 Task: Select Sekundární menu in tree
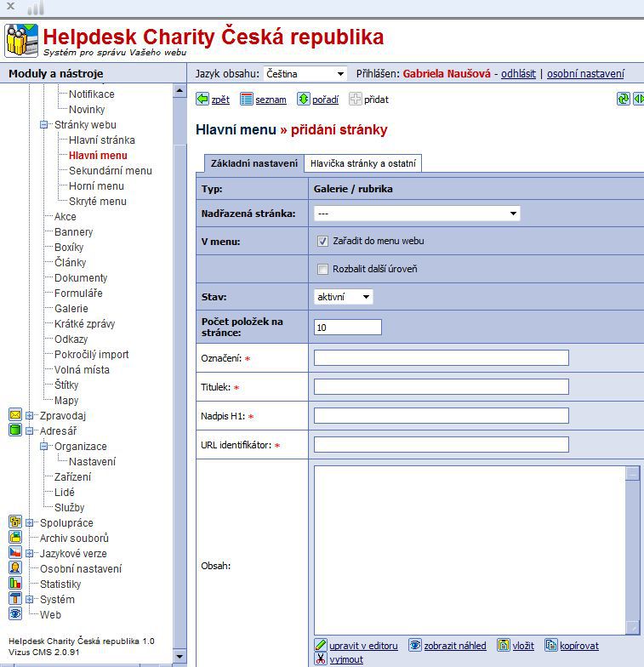tap(111, 170)
